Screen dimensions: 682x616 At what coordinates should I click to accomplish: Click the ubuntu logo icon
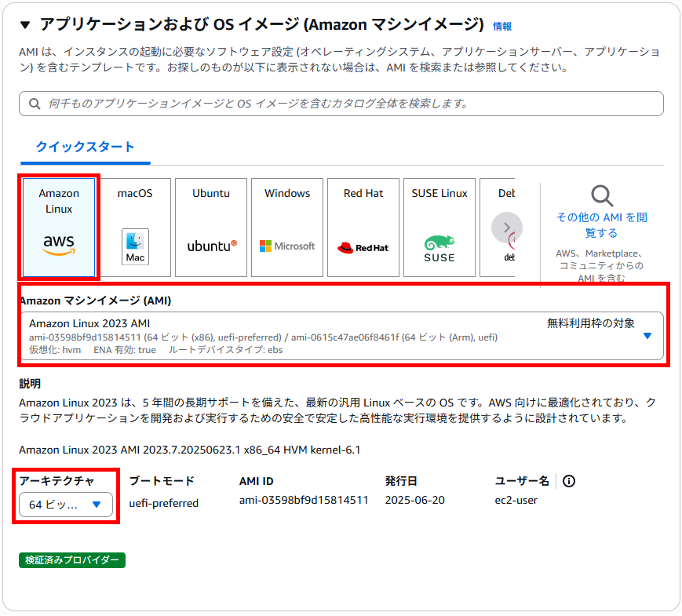pyautogui.click(x=212, y=246)
